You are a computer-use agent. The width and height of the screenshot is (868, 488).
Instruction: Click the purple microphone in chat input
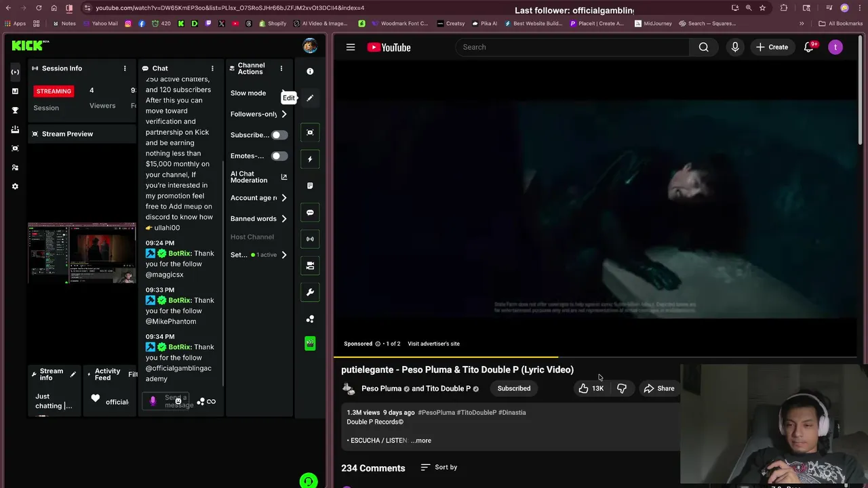coord(153,401)
